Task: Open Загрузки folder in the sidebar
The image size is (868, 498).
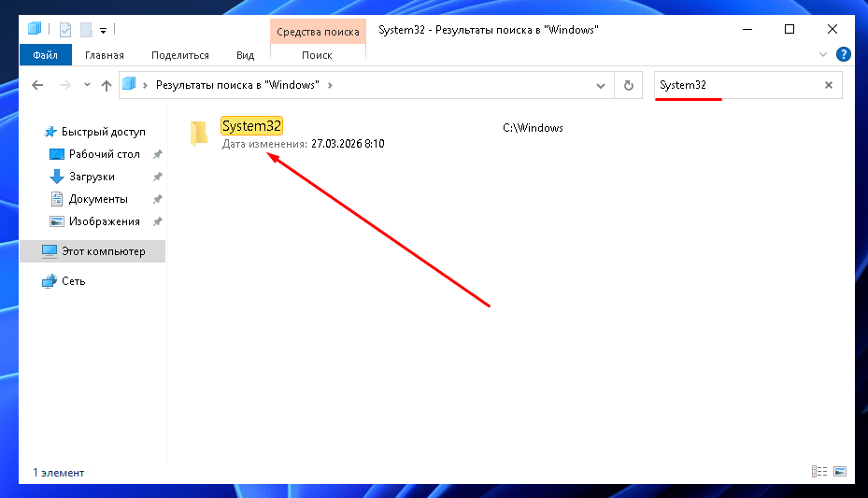Action: pyautogui.click(x=92, y=177)
